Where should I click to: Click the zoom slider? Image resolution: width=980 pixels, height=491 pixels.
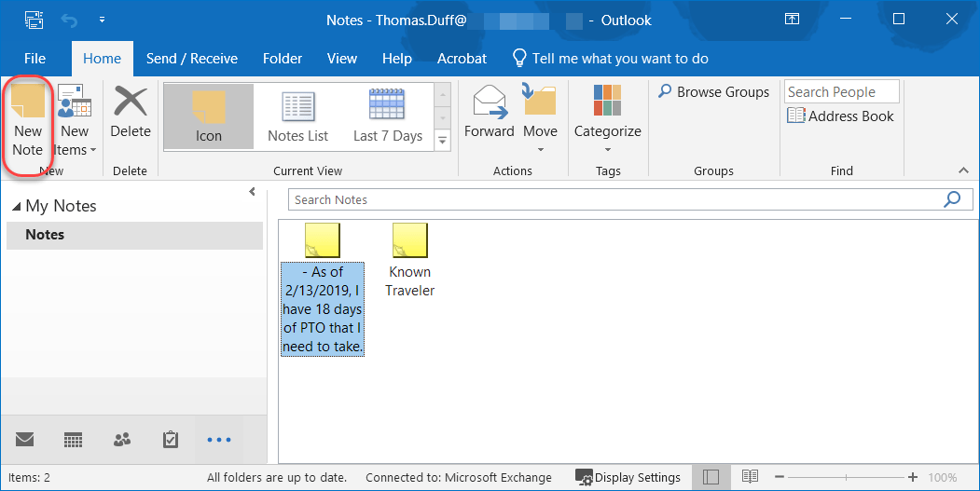847,477
